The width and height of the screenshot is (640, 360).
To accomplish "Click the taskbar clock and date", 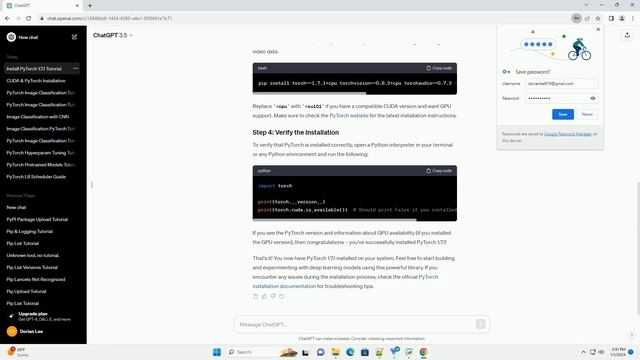I will click(x=618, y=352).
